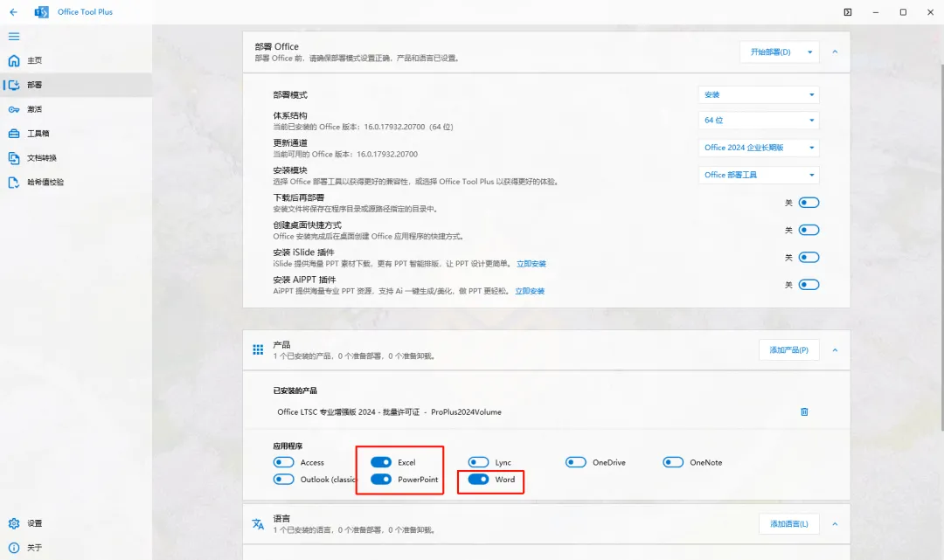
Task: Toggle the Word application switch
Action: pos(479,480)
